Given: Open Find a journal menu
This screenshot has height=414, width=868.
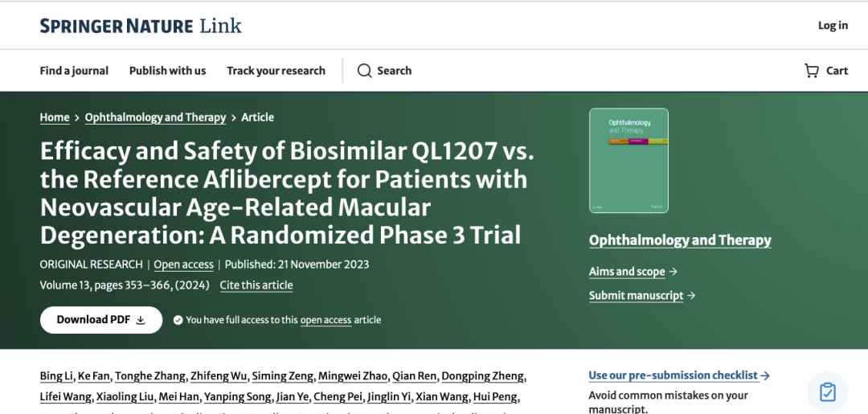Looking at the screenshot, I should click(x=74, y=71).
